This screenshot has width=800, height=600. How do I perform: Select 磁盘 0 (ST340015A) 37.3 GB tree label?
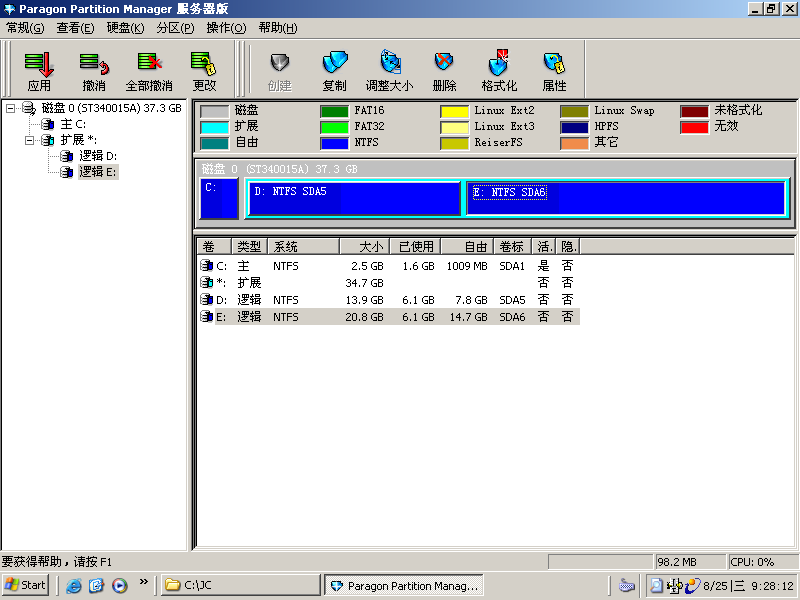(111, 108)
